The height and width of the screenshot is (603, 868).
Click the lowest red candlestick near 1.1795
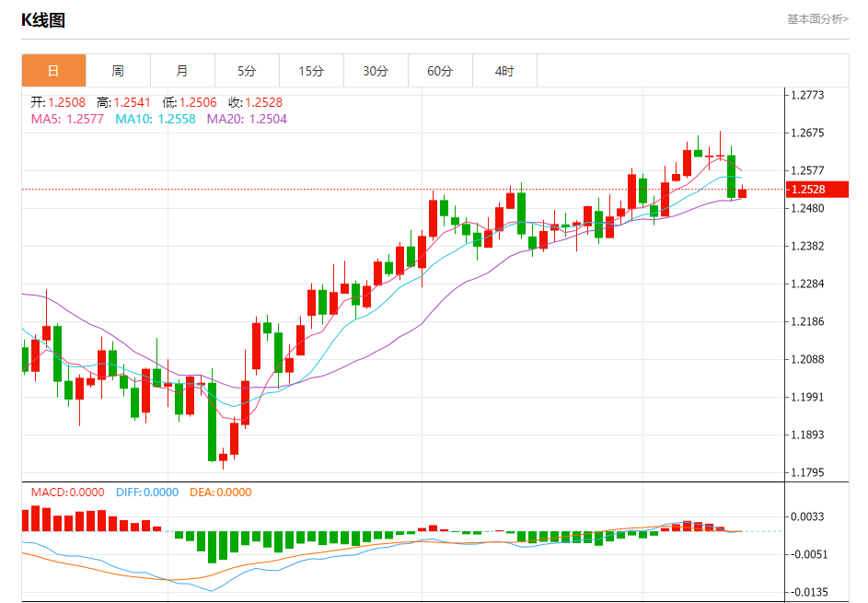pyautogui.click(x=223, y=458)
